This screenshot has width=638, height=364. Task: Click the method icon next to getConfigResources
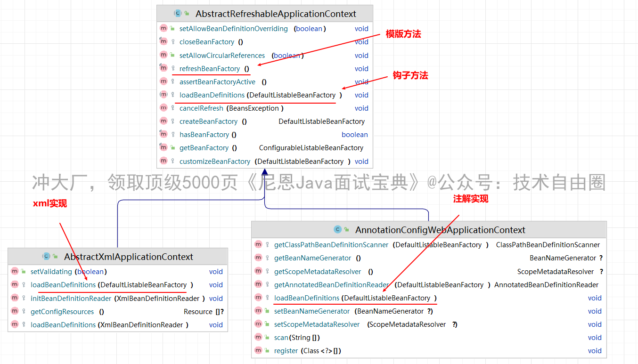click(x=15, y=312)
